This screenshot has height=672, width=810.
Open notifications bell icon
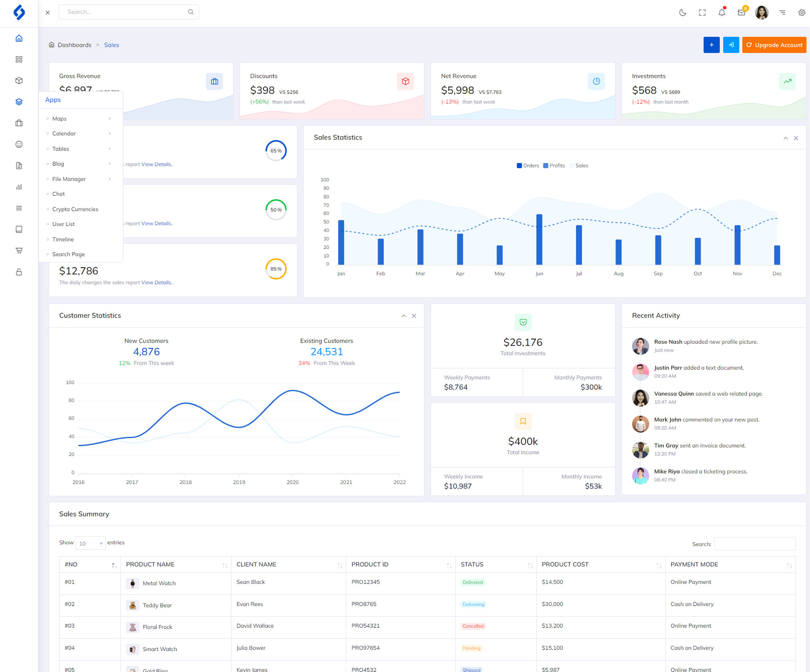point(722,13)
